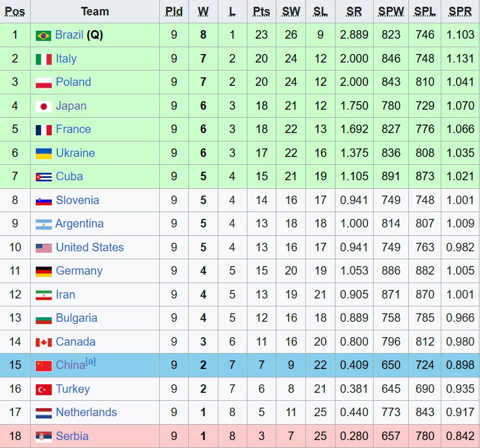Open footnote [a] next to China

click(x=90, y=362)
